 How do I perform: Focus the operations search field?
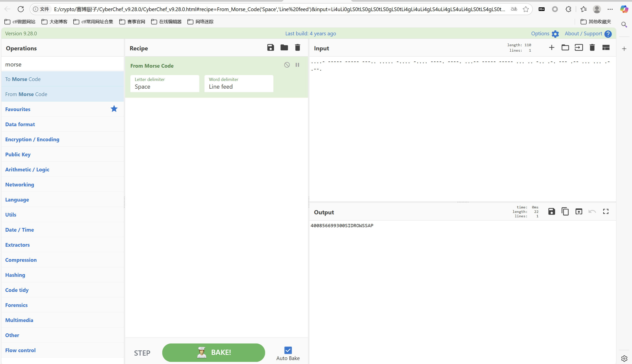tap(62, 64)
